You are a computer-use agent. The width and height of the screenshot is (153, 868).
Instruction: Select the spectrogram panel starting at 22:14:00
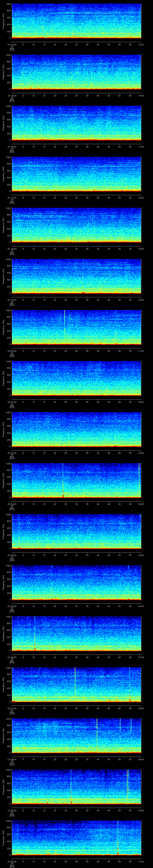[76, 21]
